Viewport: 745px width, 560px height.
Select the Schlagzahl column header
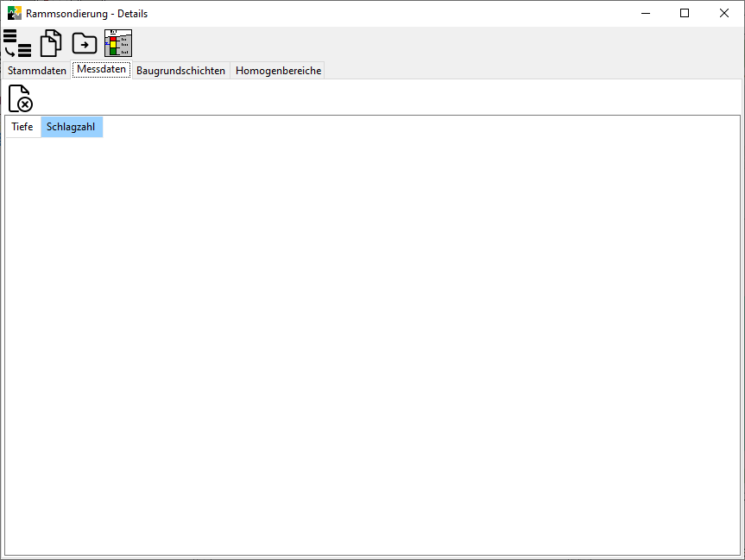(x=71, y=127)
